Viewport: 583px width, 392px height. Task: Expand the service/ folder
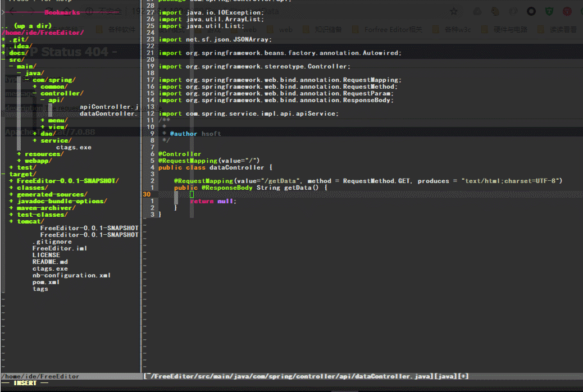coord(56,140)
